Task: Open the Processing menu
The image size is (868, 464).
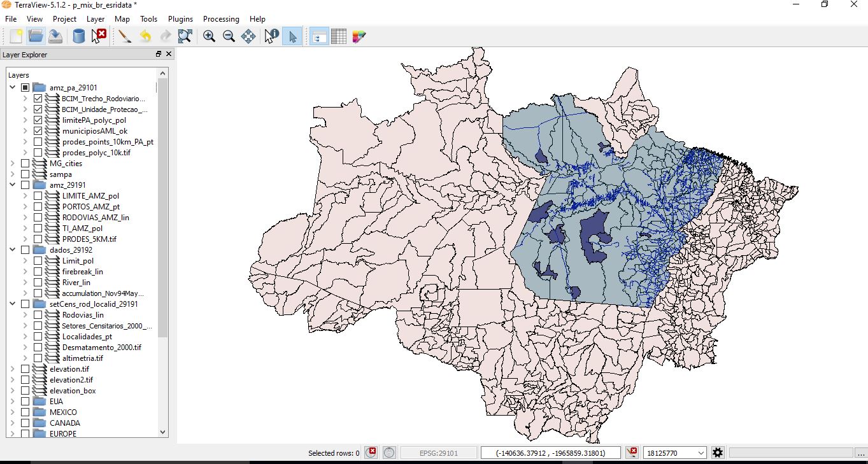Action: tap(221, 19)
